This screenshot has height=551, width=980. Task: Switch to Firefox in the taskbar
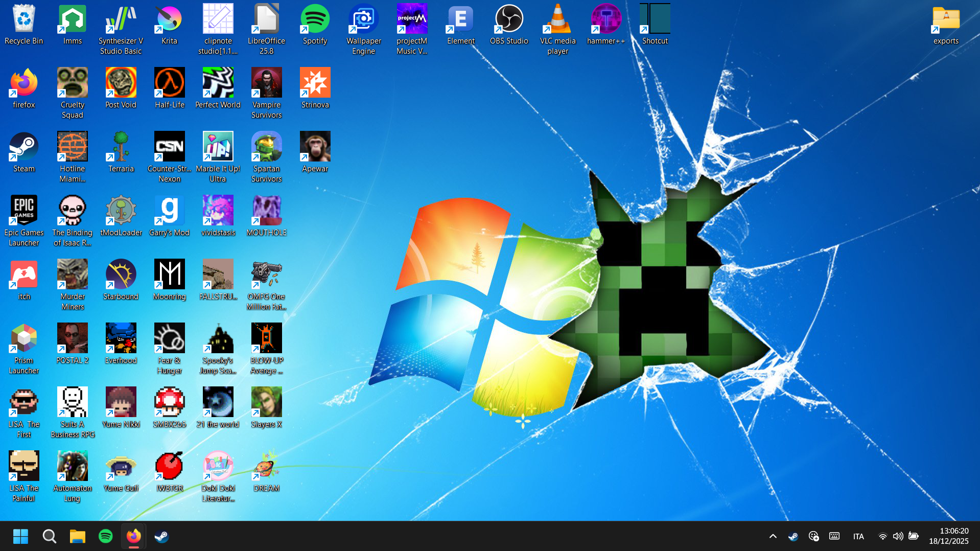pos(133,536)
